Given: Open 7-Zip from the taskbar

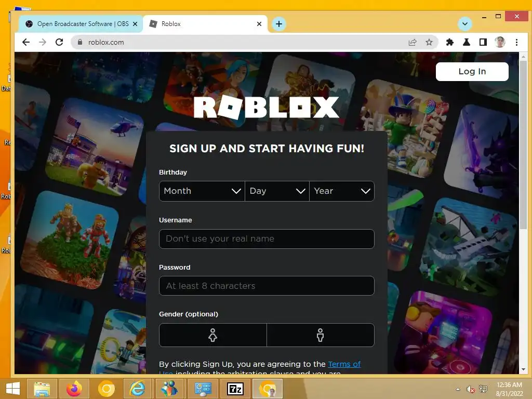Looking at the screenshot, I should tap(235, 389).
